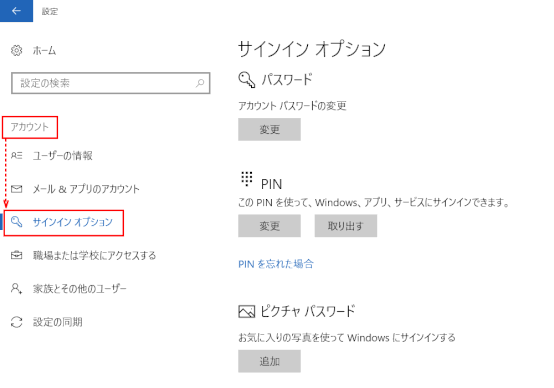Click the search magnifier icon

point(200,83)
